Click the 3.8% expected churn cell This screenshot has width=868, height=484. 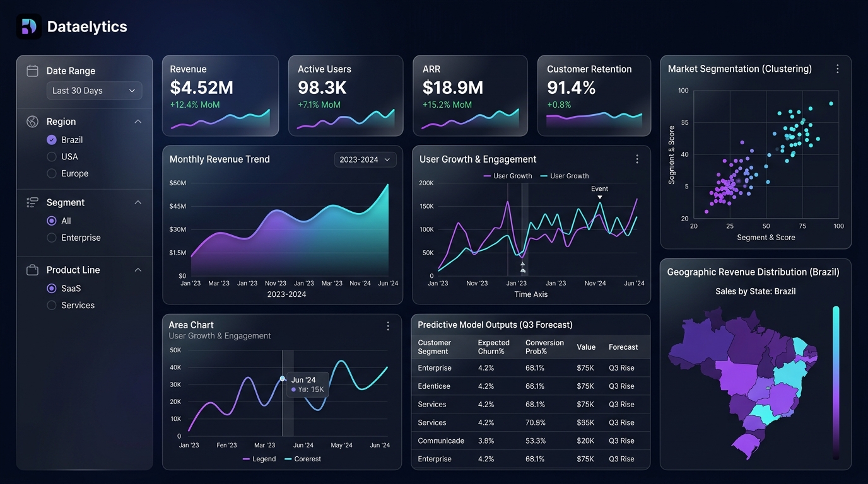(486, 441)
